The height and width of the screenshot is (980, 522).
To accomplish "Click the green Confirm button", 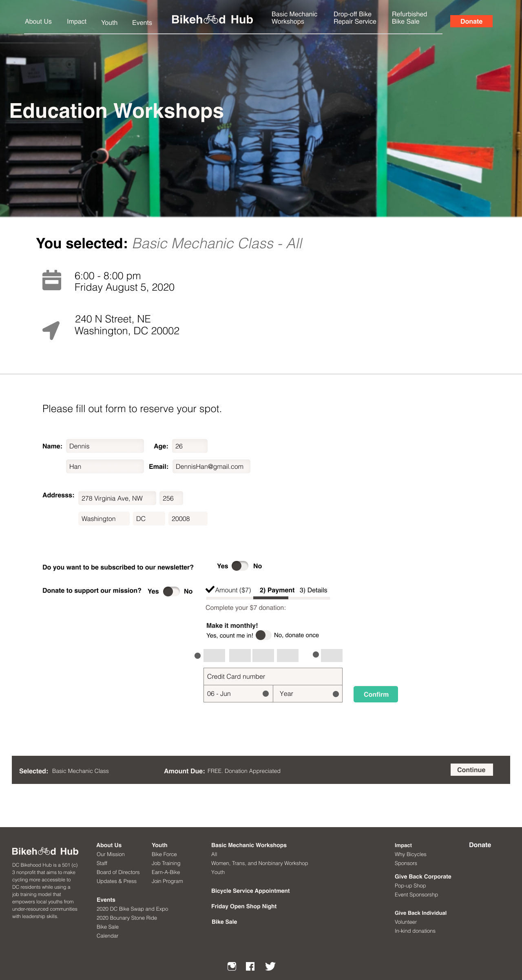I will pos(376,694).
